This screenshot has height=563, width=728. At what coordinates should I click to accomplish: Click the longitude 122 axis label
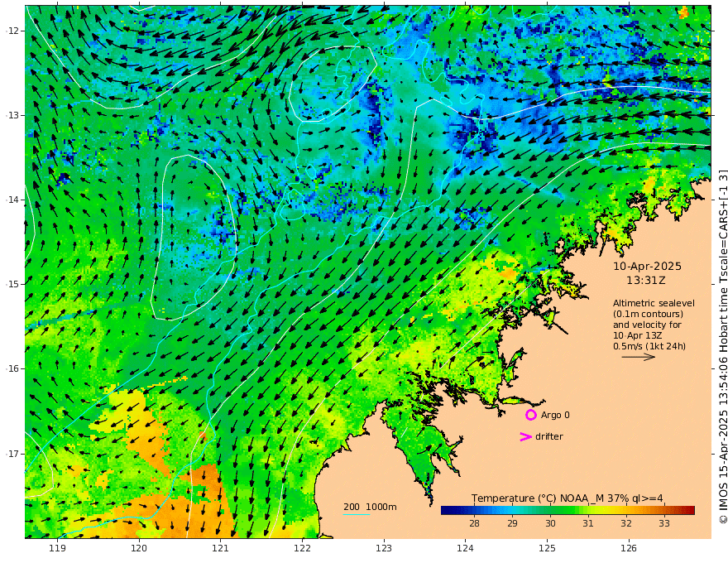[x=302, y=548]
